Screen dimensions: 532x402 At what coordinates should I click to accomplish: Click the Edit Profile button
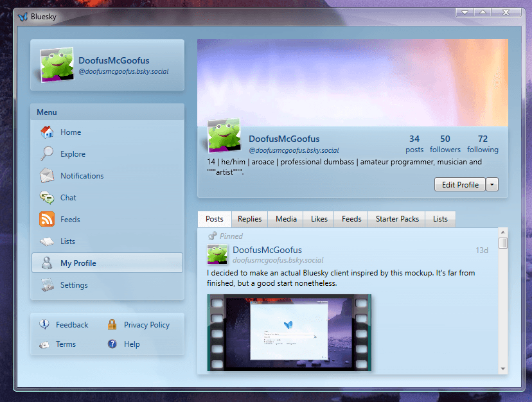coord(459,184)
